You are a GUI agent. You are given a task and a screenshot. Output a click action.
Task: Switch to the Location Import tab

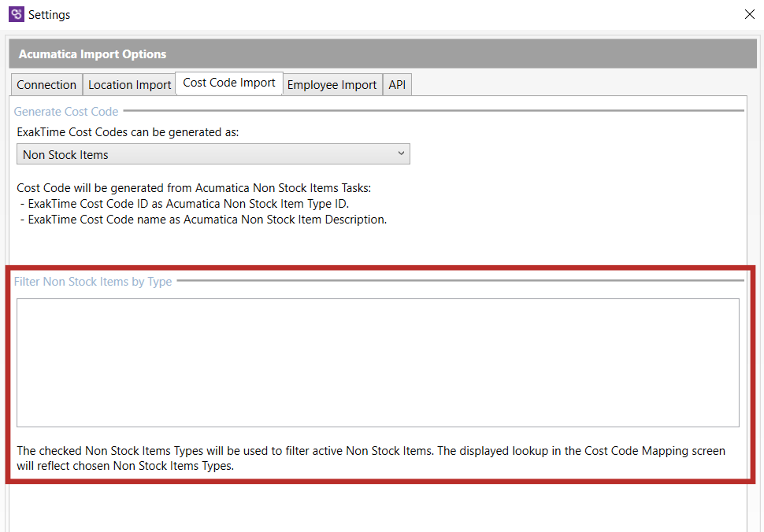click(x=130, y=85)
